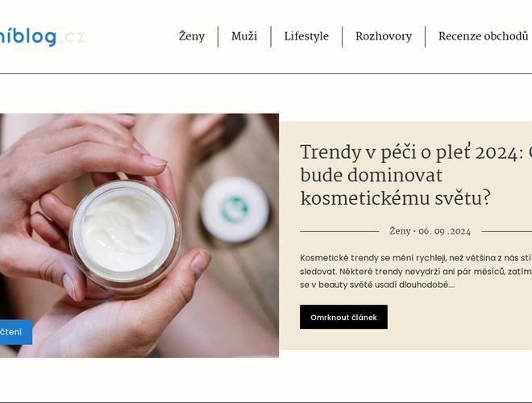The image size is (532, 403).
Task: Click the blue čtení button on the photo
Action: pyautogui.click(x=16, y=332)
